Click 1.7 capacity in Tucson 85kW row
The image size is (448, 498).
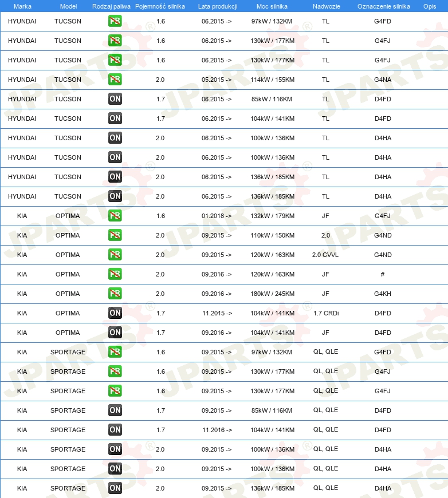pos(160,99)
